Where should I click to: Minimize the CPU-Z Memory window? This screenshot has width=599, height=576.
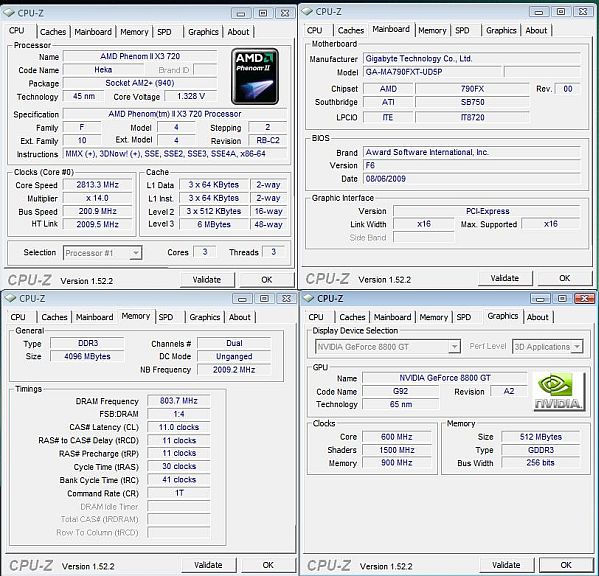(242, 299)
